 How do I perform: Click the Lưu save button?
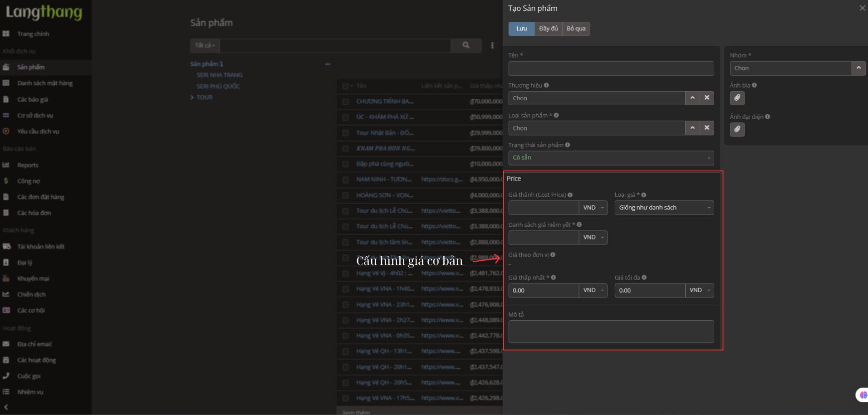point(521,29)
